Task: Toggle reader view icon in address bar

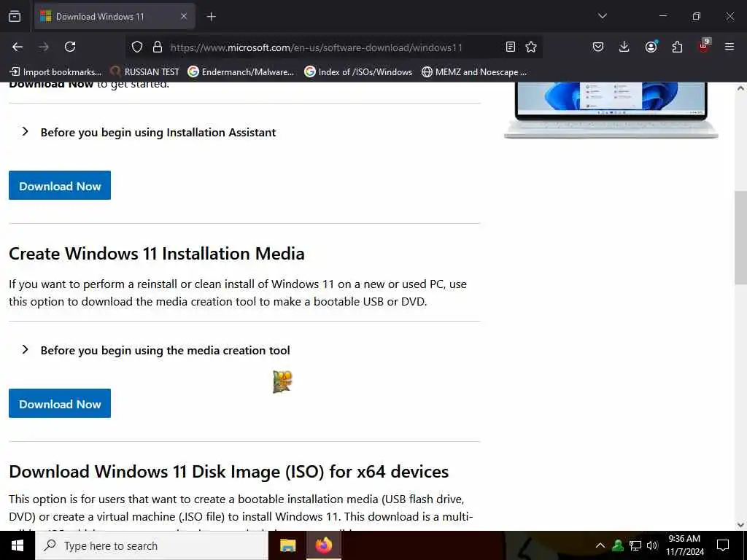Action: tap(510, 47)
